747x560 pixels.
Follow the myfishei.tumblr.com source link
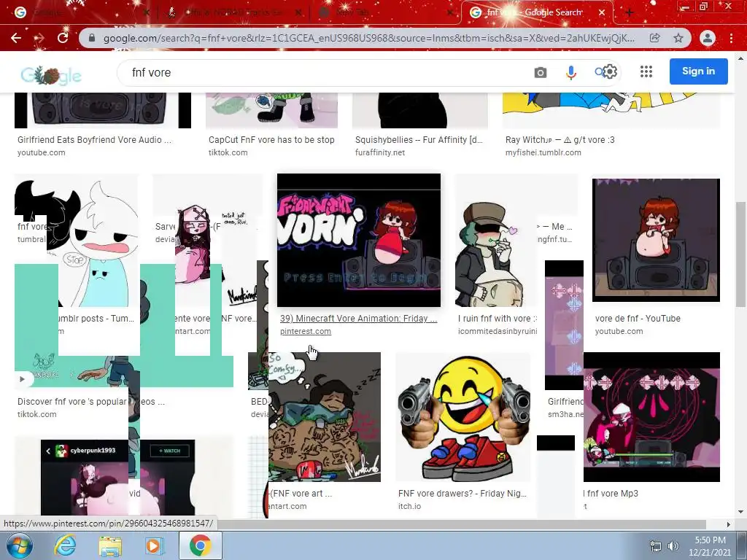pos(543,152)
